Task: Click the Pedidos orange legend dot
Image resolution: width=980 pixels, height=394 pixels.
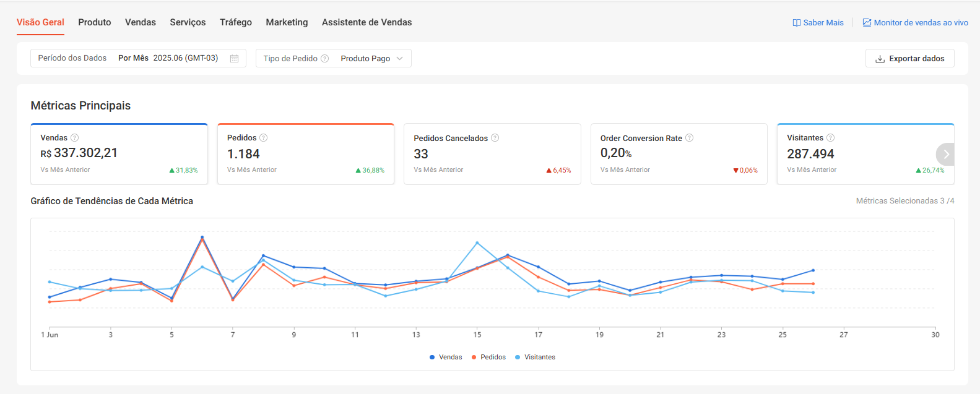Action: (474, 357)
